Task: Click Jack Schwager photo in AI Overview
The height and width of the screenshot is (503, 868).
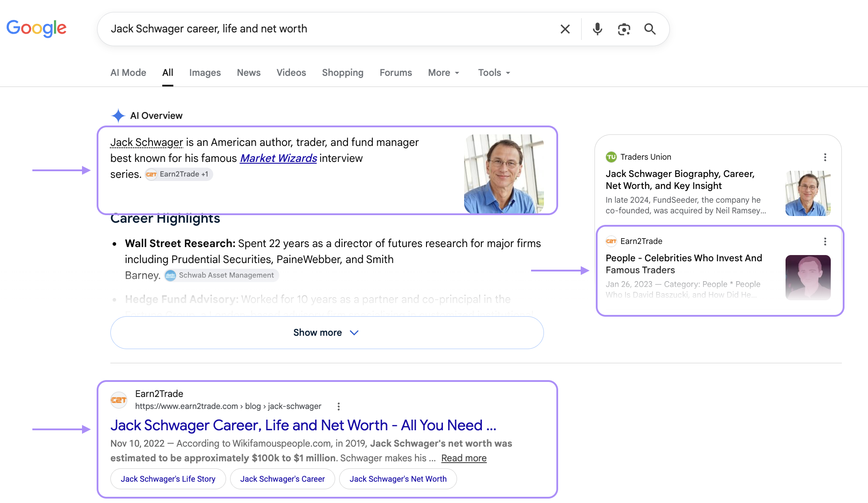Action: click(504, 174)
